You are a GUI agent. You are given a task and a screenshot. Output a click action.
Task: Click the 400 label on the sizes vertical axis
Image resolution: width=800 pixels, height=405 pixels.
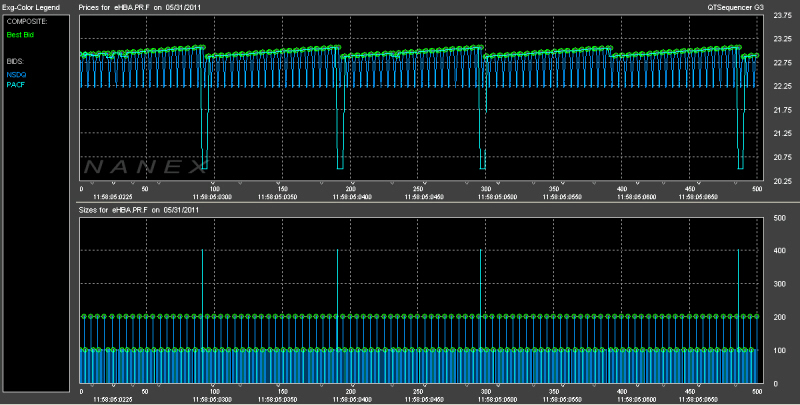click(x=780, y=251)
